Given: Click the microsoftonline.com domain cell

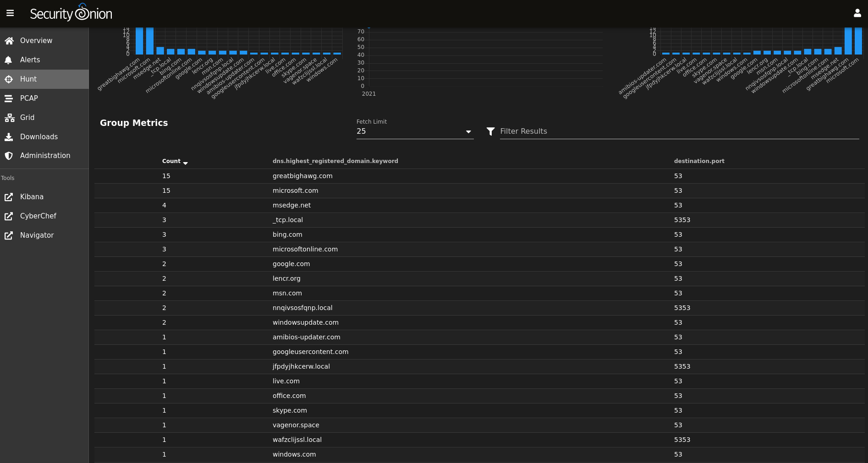Looking at the screenshot, I should 305,249.
